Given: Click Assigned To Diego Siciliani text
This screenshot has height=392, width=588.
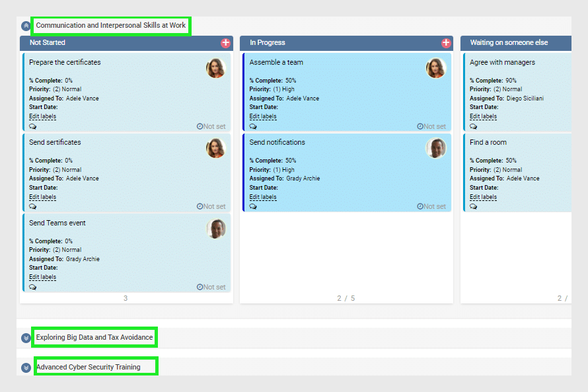Looking at the screenshot, I should pos(506,98).
